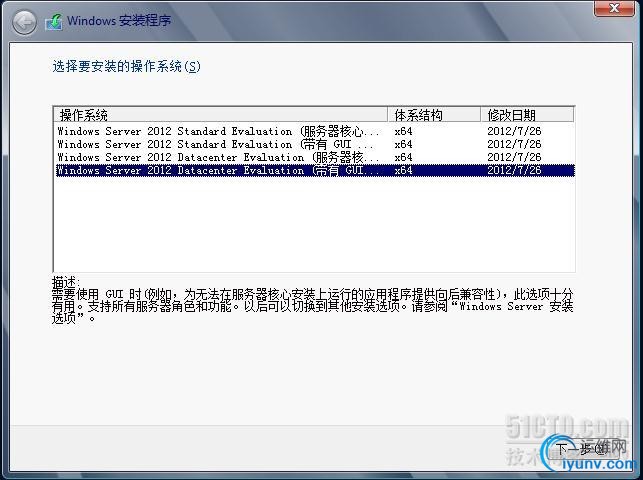
Task: Select Standard Evaluation 带有 GUI row
Action: tap(315, 144)
